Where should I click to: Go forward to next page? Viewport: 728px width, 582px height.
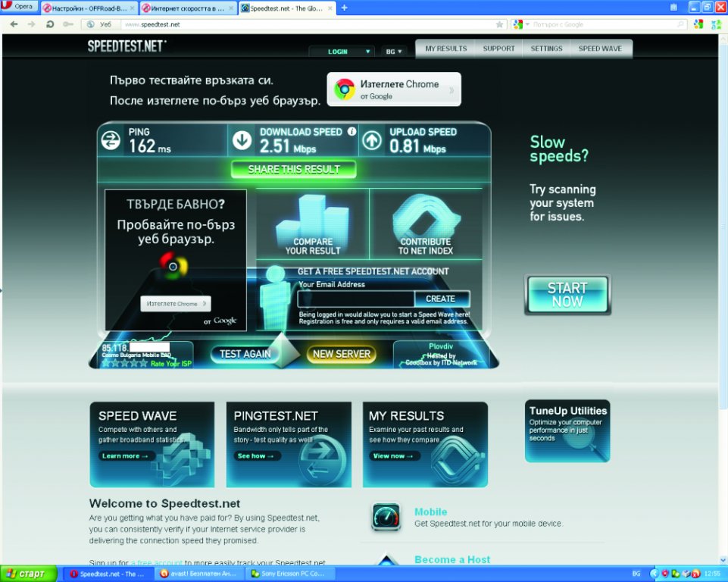point(31,24)
